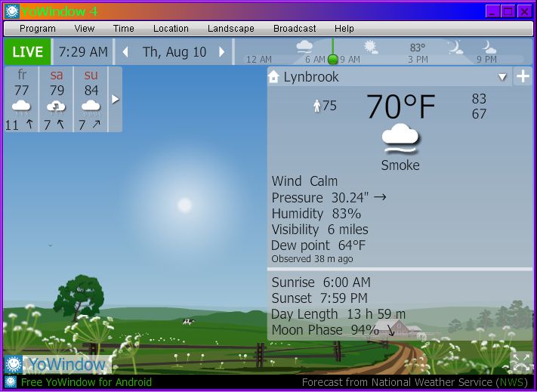Open the NWS link in forecast credit
Screen dimensions: 537x392
tap(512, 382)
